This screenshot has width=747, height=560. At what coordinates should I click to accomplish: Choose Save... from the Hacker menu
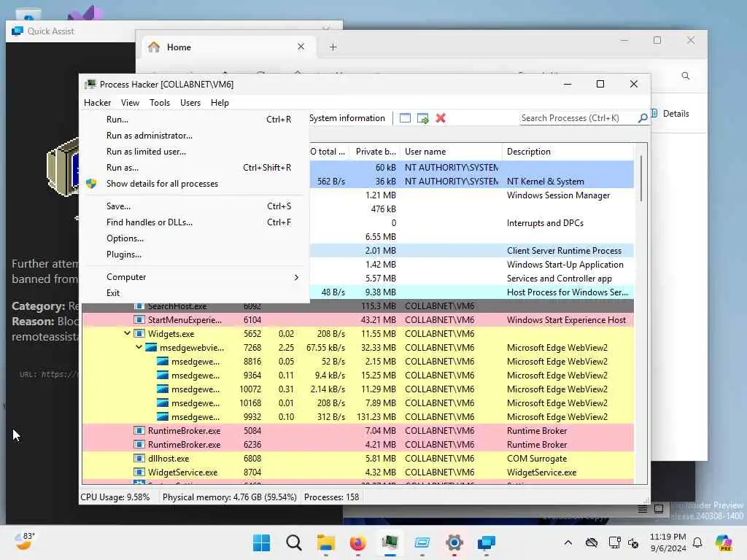pos(195,206)
